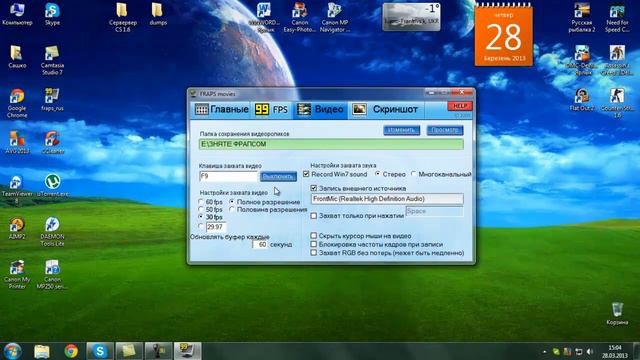This screenshot has height=360, width=640.
Task: Select the 60 fps radio button
Action: tap(201, 202)
